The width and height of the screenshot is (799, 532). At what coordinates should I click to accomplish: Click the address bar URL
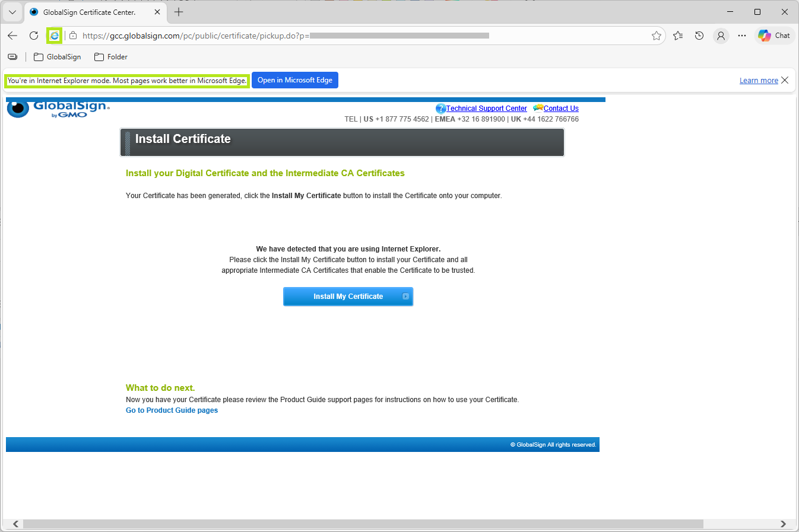point(285,36)
